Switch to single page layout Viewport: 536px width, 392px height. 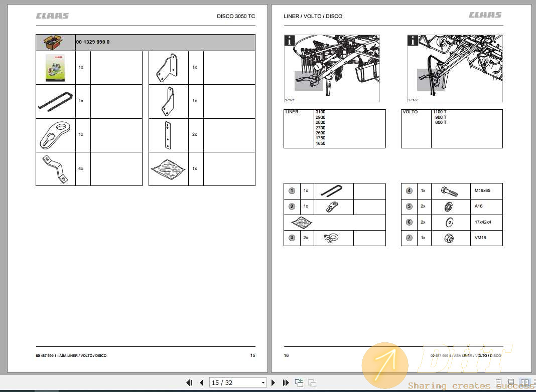499,383
